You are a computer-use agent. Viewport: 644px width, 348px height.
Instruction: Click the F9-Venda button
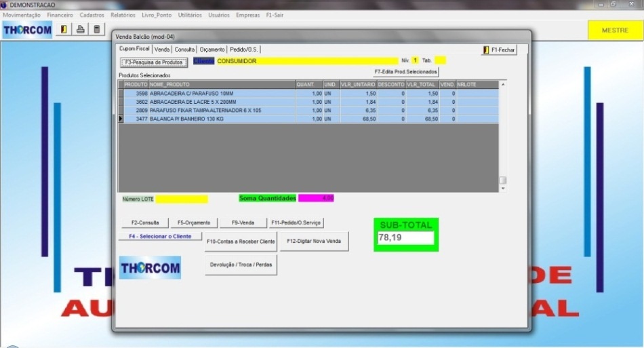tap(243, 223)
